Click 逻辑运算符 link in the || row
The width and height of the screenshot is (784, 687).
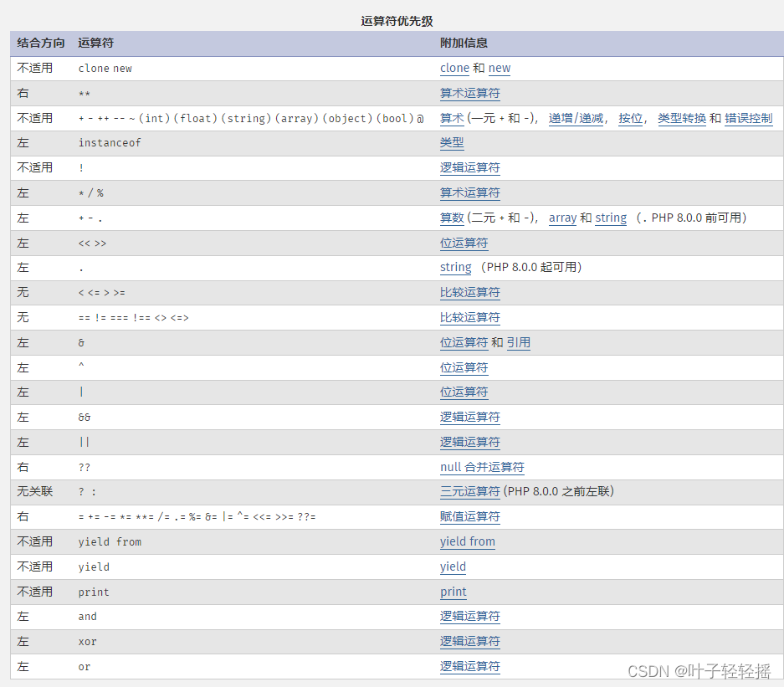(x=470, y=442)
